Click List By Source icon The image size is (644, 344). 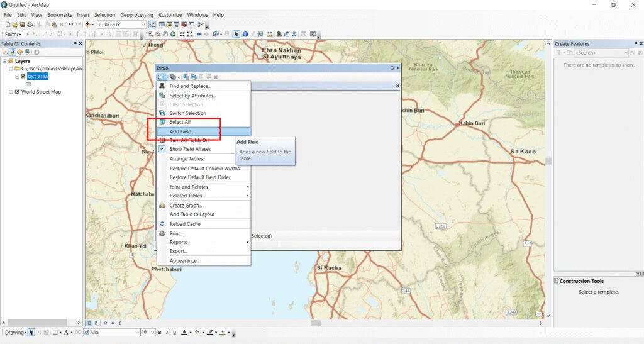tap(13, 52)
